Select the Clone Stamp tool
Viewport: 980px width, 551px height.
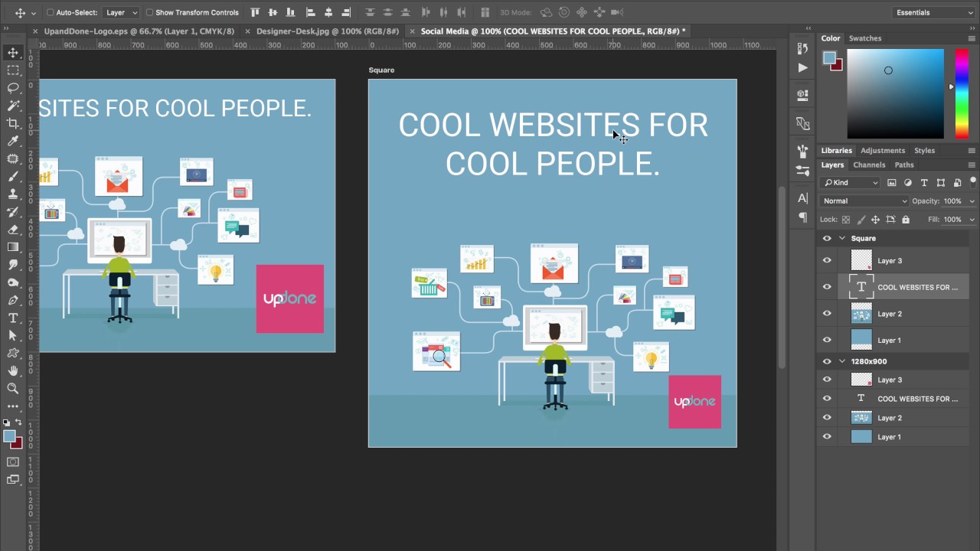[13, 194]
